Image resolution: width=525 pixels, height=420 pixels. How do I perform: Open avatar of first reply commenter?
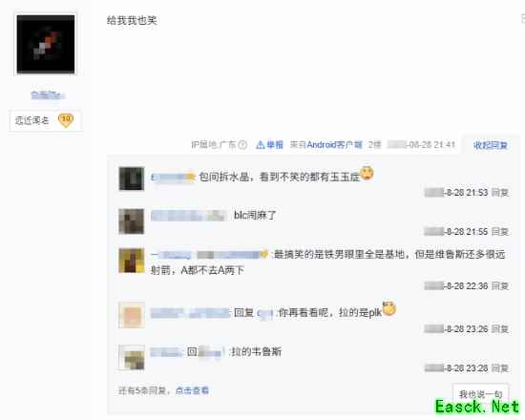point(132,178)
